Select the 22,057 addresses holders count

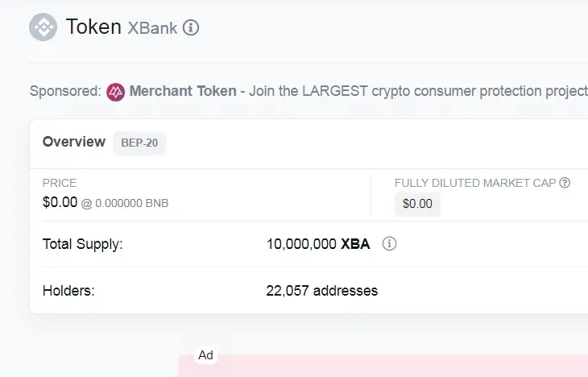(321, 291)
